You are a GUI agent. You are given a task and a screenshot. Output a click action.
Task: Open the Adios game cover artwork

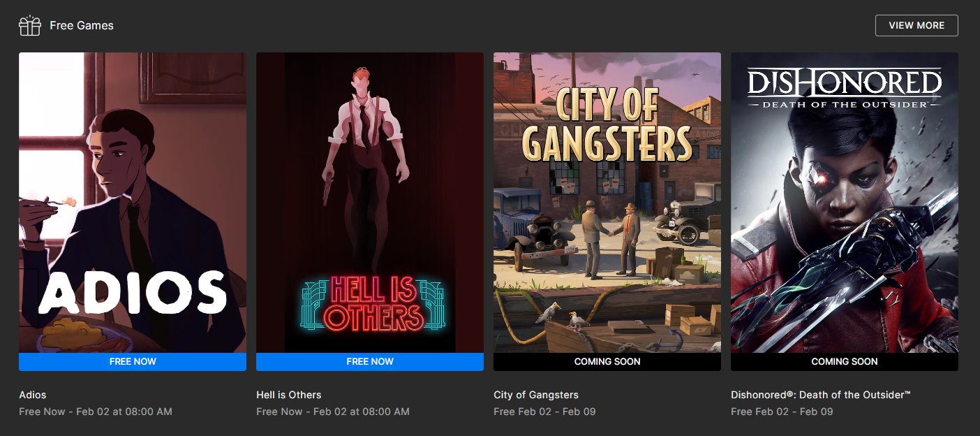pyautogui.click(x=133, y=203)
